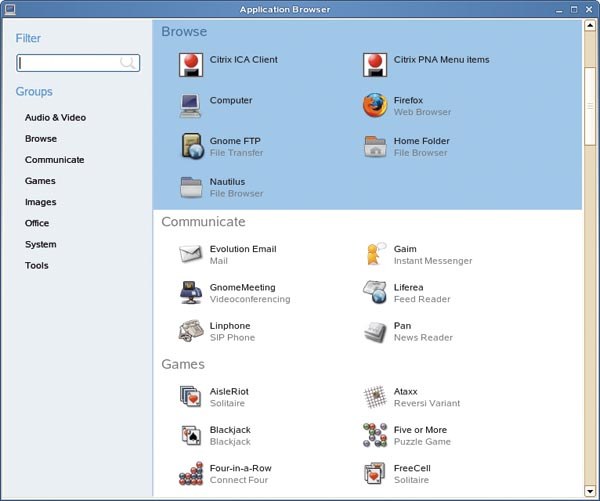Click the vertical scrollbar thumb
Image resolution: width=600 pixels, height=501 pixels.
point(590,106)
